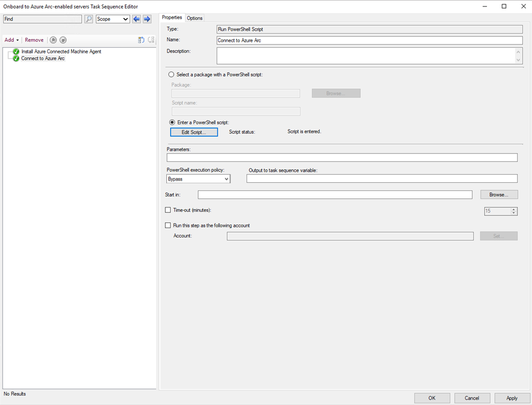Click the blue left navigation arrow
The image size is (532, 405).
click(136, 19)
